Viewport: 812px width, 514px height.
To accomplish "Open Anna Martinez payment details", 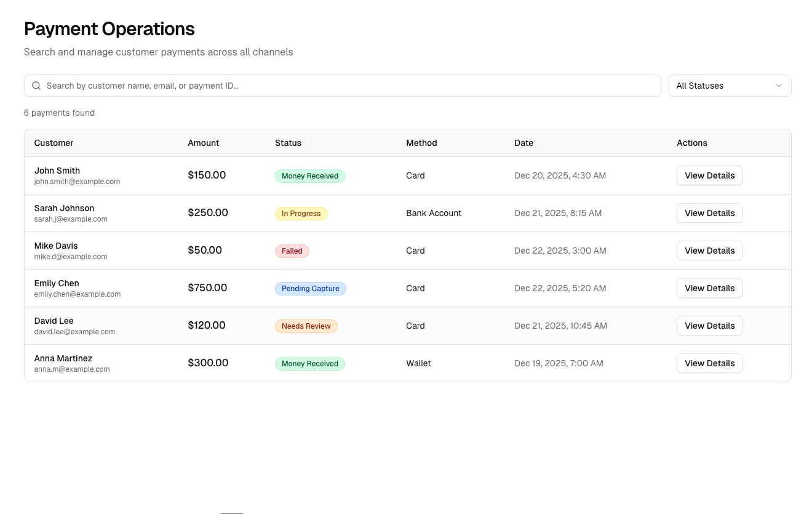I will (709, 363).
